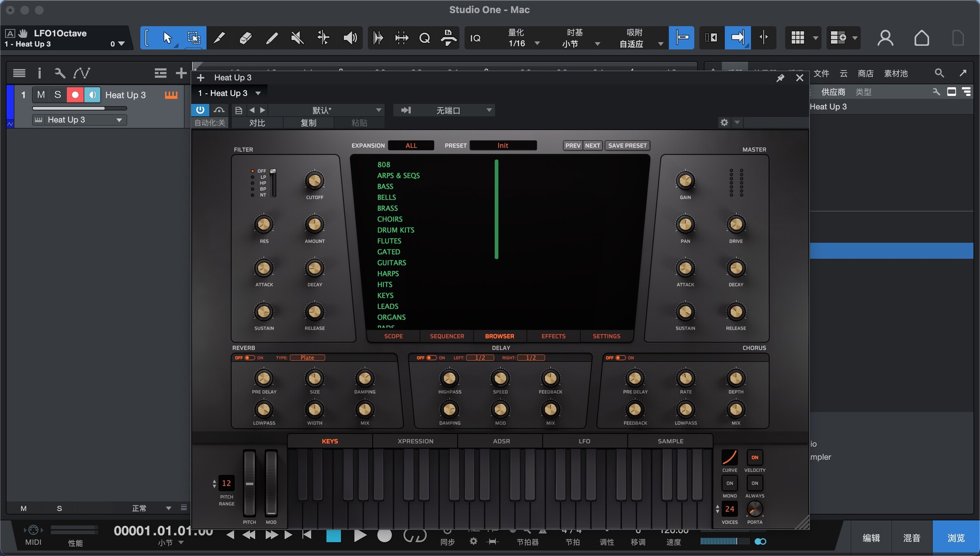Select the Range tool
The width and height of the screenshot is (980, 556).
tap(193, 38)
